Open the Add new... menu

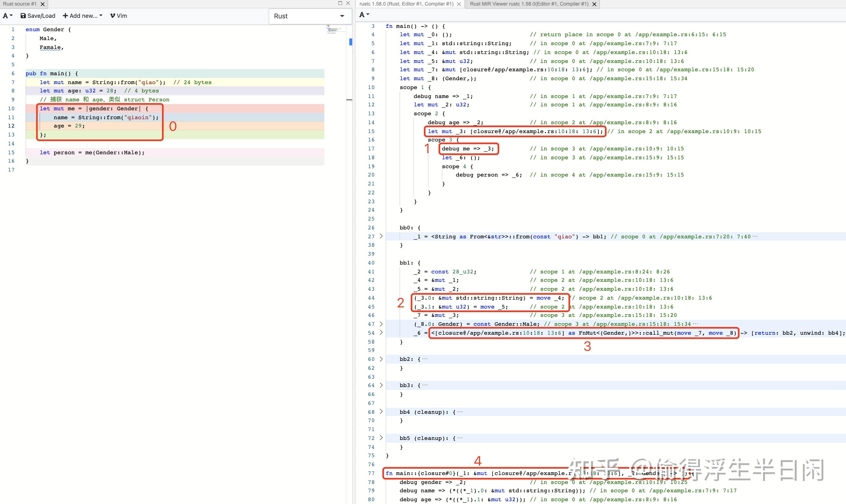point(82,16)
